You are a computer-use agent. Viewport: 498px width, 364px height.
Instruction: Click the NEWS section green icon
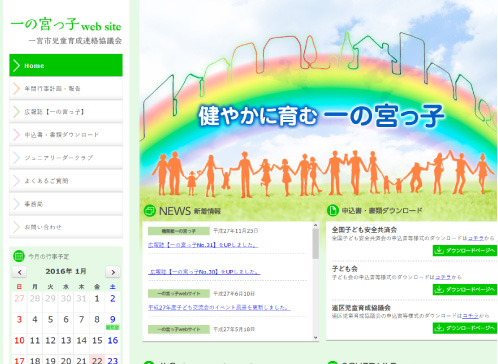(150, 211)
